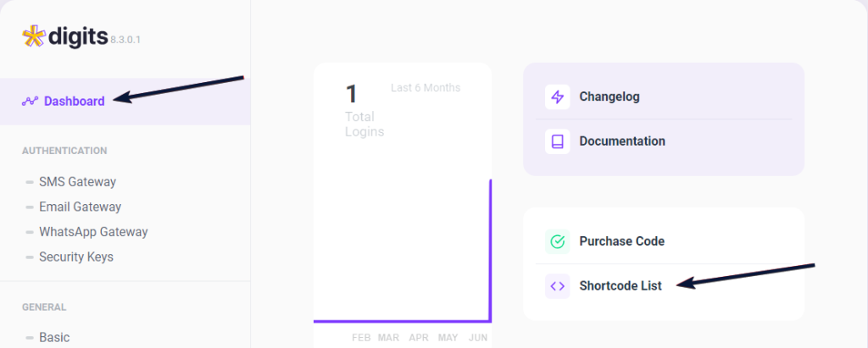The width and height of the screenshot is (868, 348).
Task: Open the Dashboard menu item
Action: pyautogui.click(x=75, y=102)
